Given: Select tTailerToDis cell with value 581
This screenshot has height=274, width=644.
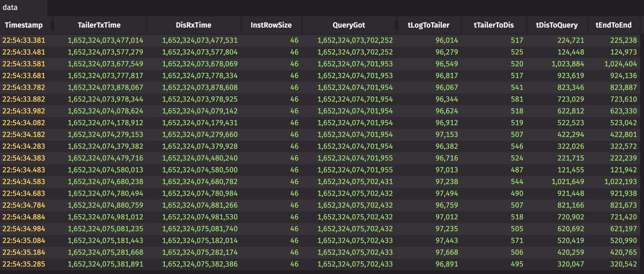Looking at the screenshot, I should [517, 99].
